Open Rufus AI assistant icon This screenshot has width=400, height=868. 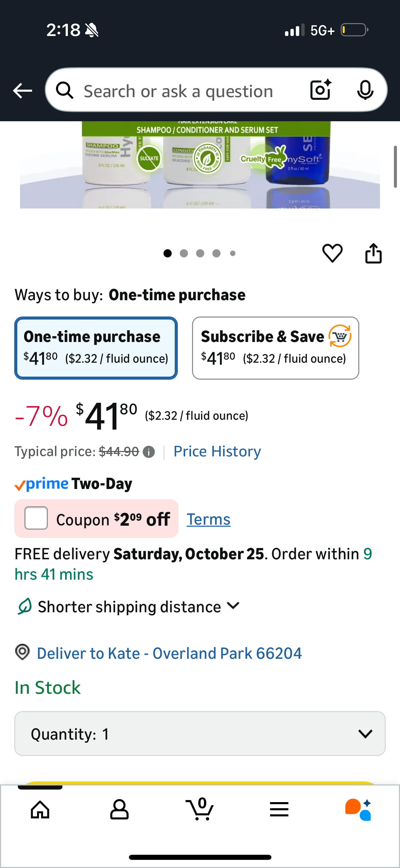click(358, 809)
